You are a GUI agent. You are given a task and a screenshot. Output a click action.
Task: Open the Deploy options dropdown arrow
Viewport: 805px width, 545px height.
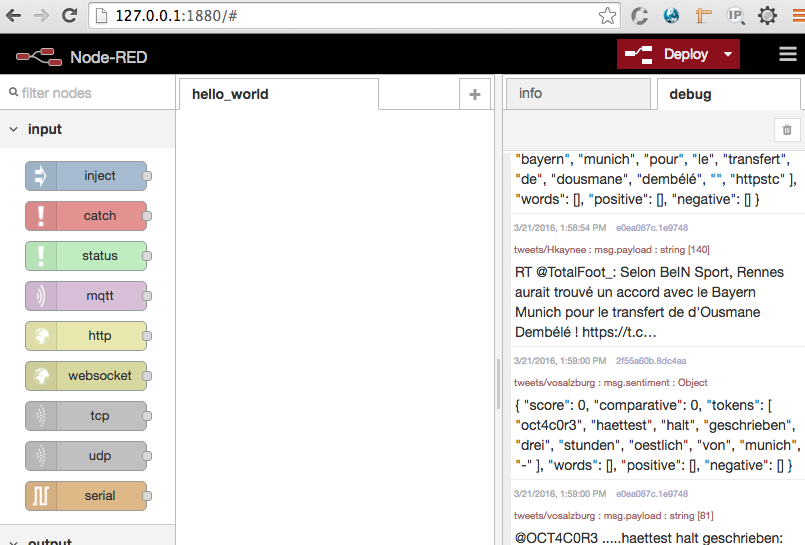[728, 55]
